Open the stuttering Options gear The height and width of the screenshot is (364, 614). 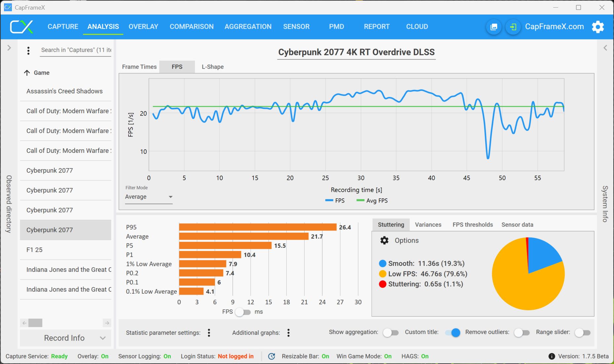pyautogui.click(x=384, y=240)
